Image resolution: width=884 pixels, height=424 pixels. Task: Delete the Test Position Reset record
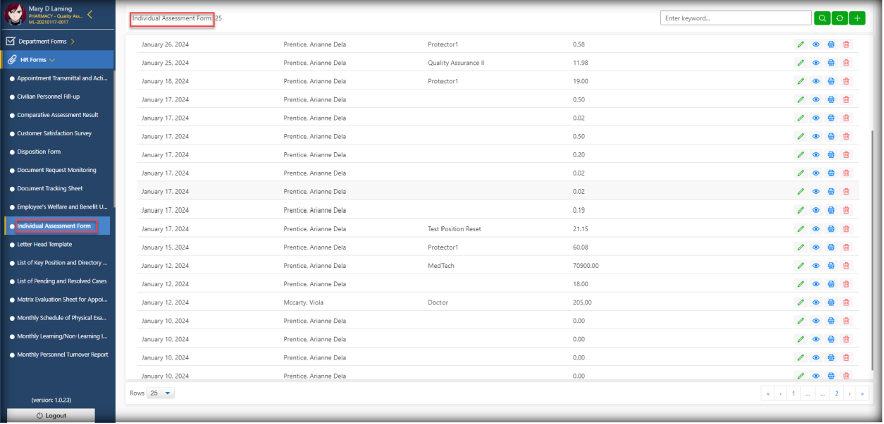pos(846,229)
